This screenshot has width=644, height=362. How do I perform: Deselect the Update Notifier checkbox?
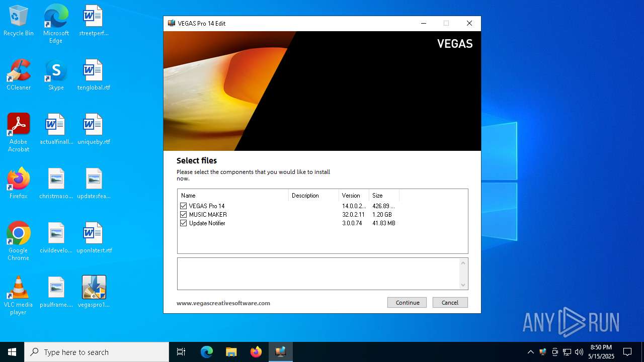[x=183, y=223]
